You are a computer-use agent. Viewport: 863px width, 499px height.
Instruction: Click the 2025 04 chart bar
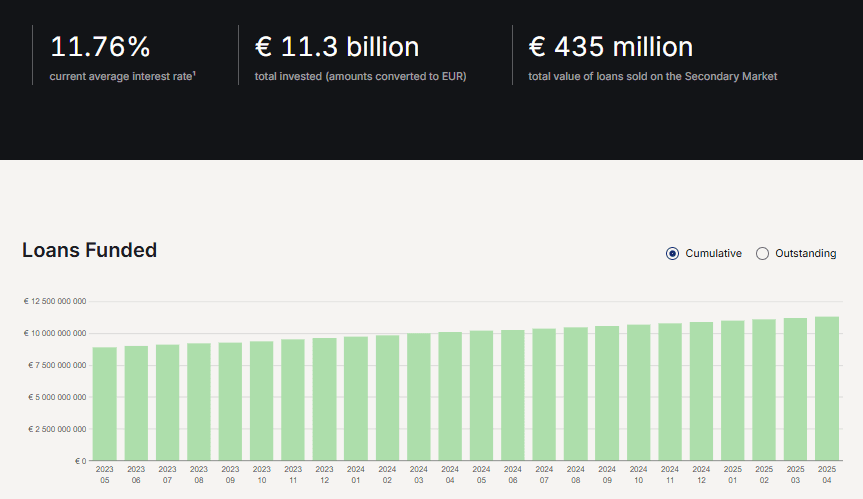point(827,389)
